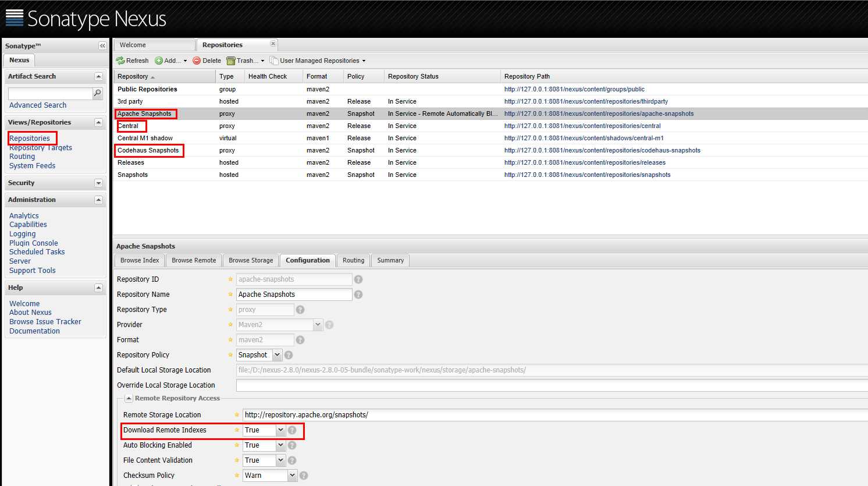Image resolution: width=868 pixels, height=486 pixels.
Task: Click help icon for Checksum Policy
Action: pos(304,476)
